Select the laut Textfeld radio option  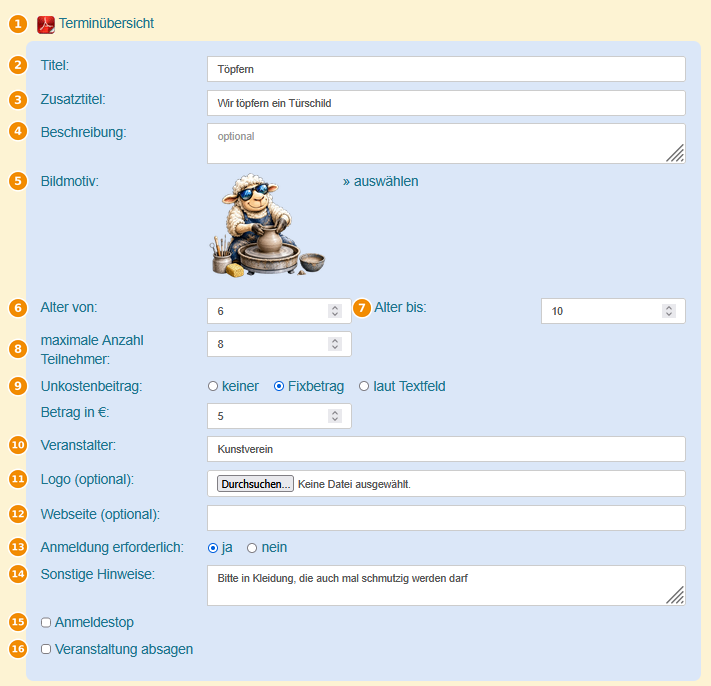click(x=364, y=386)
